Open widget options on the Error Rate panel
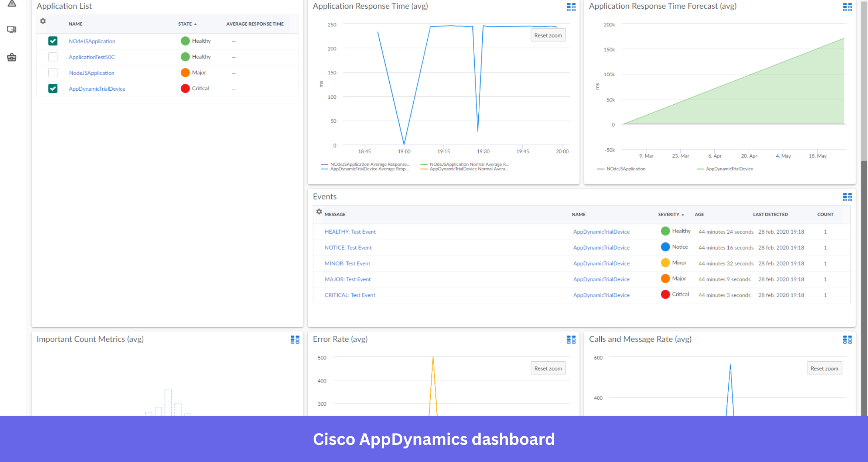 pos(571,340)
